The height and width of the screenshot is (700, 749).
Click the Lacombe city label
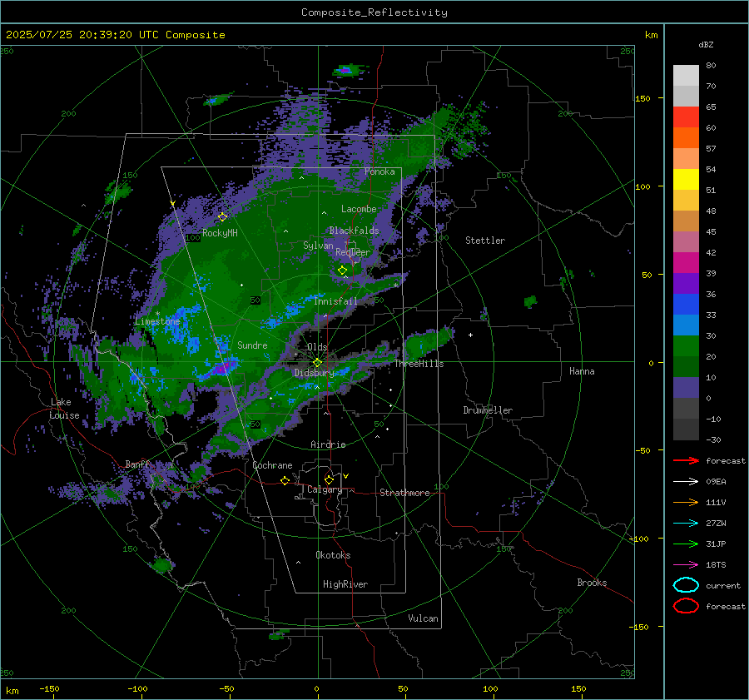click(359, 209)
